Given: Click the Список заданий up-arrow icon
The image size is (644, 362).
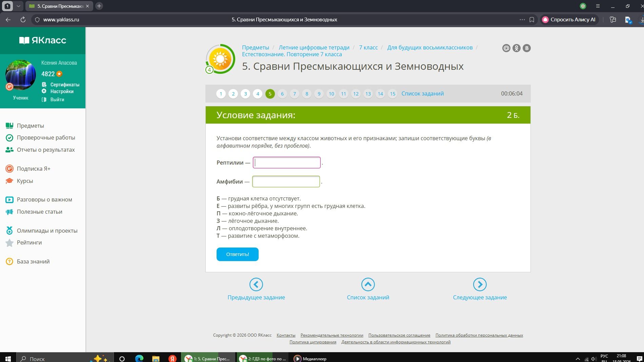Looking at the screenshot, I should [368, 284].
